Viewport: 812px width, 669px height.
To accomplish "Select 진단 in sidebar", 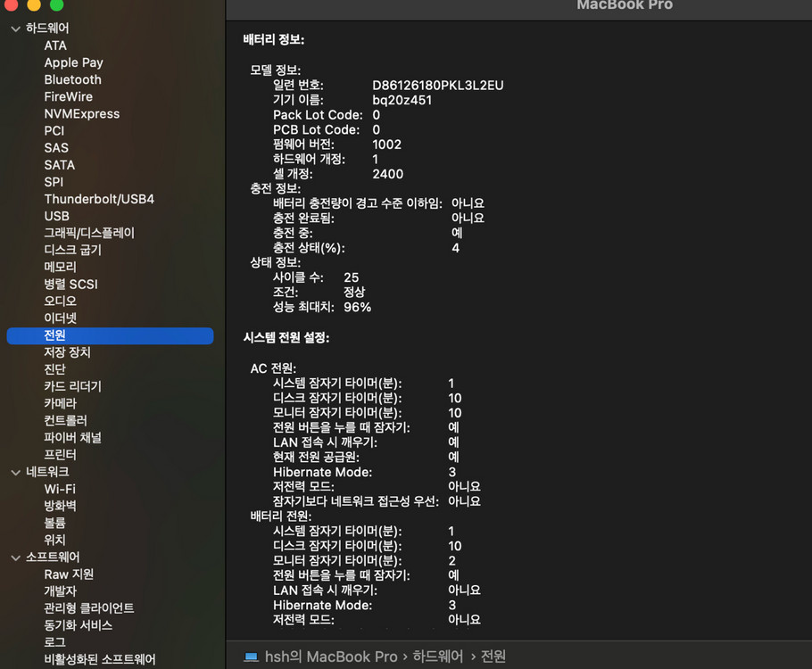I will pyautogui.click(x=55, y=369).
